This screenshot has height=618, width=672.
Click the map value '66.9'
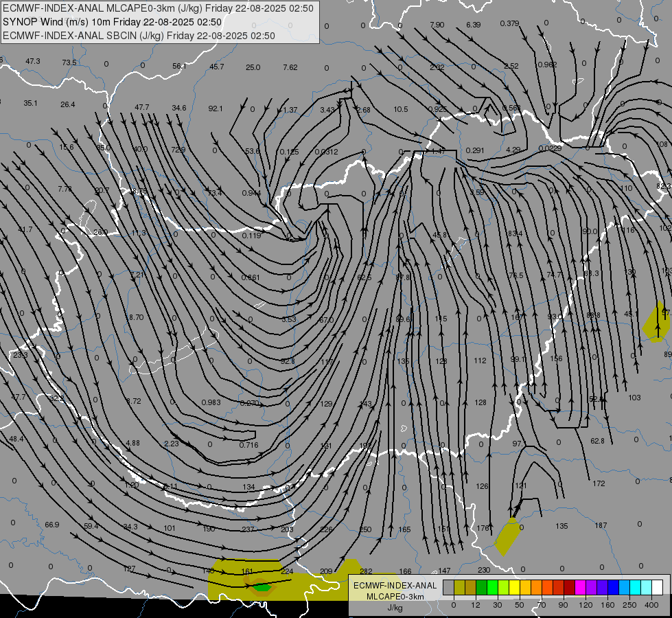pos(52,525)
